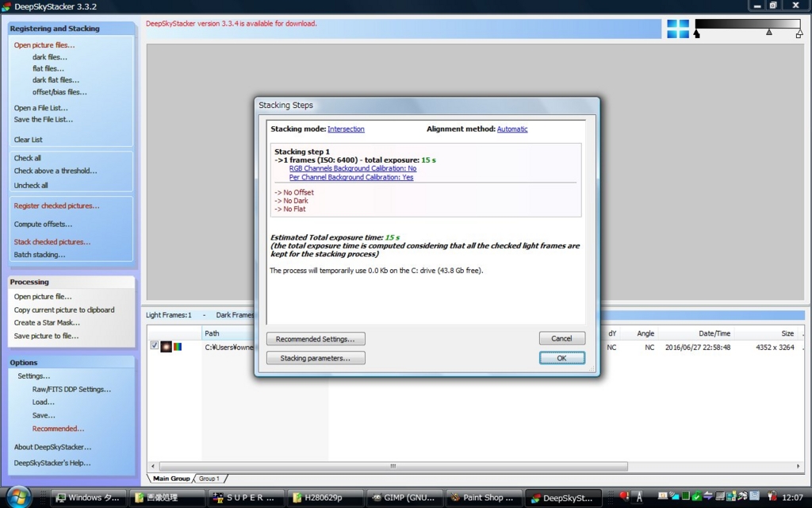Click Settings... under Options
Viewport: 812px width, 508px height.
(33, 375)
